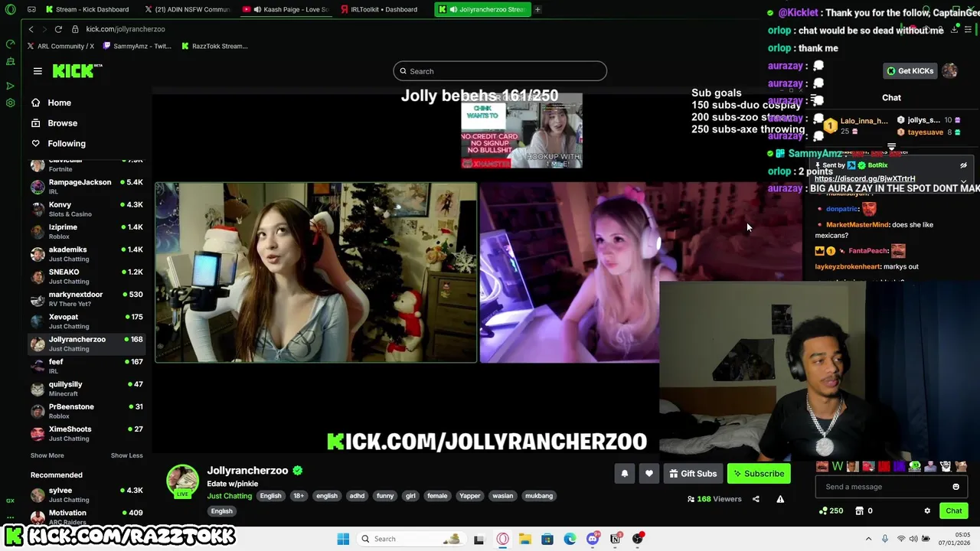Open Browse in sidebar
The height and width of the screenshot is (551, 980).
[62, 123]
